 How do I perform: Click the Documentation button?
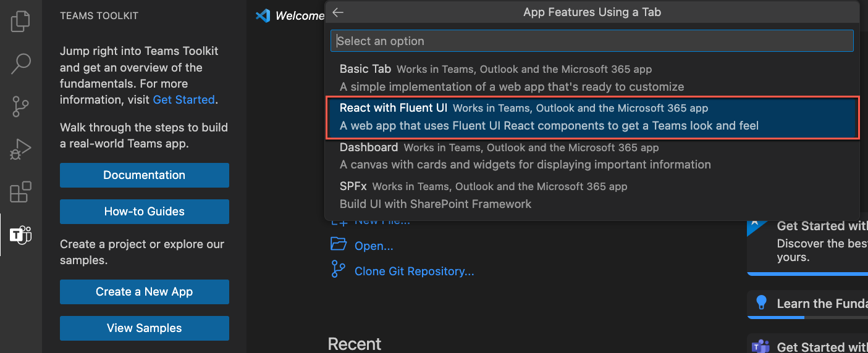click(145, 175)
